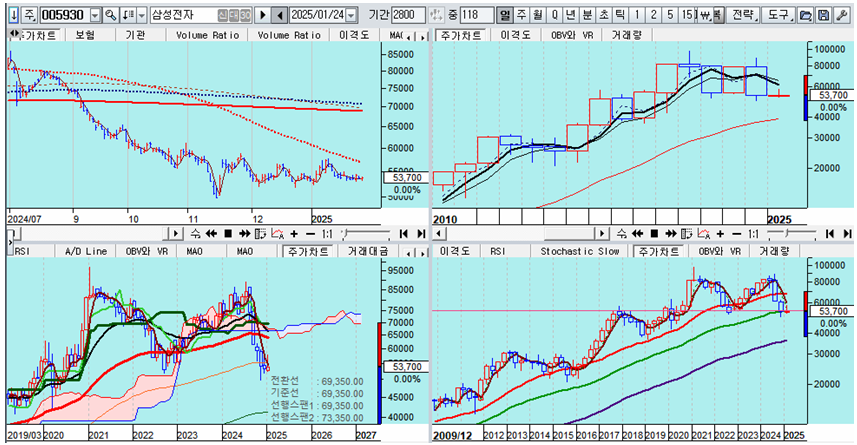Jump to first bar under the 2024/07 panel
The width and height of the screenshot is (857, 445).
[404, 234]
